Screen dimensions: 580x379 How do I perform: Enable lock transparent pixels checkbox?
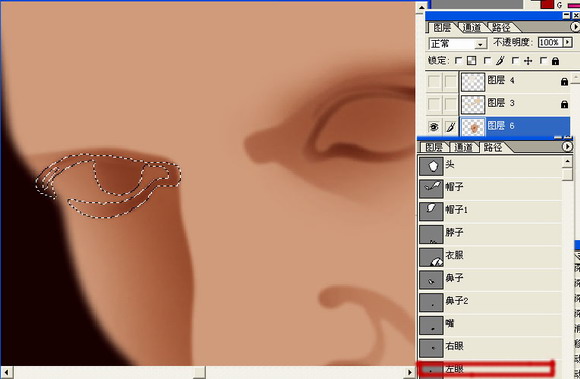tap(458, 61)
